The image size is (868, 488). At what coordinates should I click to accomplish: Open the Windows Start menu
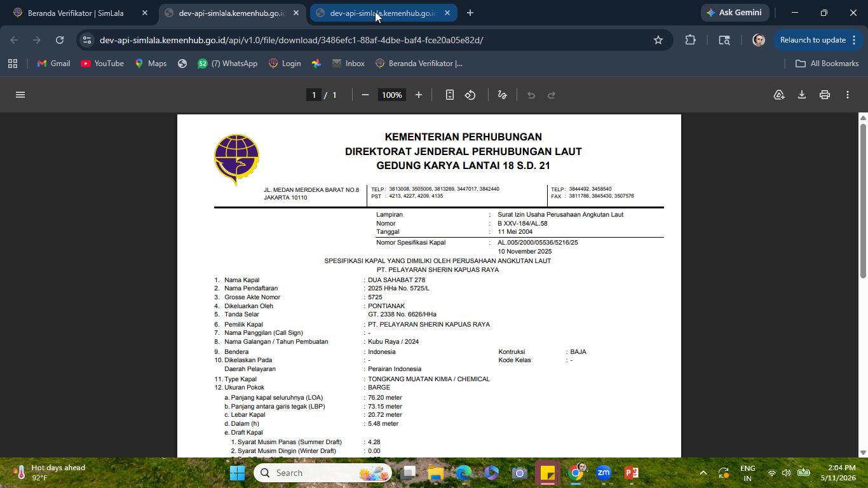tap(238, 473)
